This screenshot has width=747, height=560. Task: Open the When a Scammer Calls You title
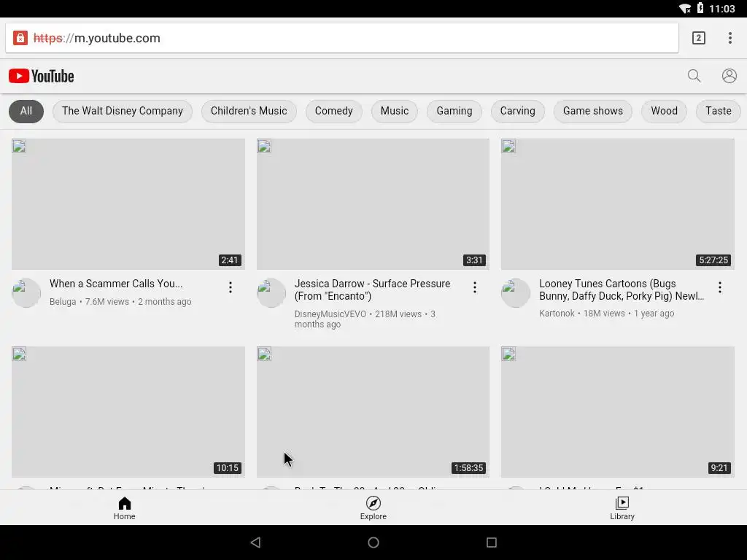(116, 284)
